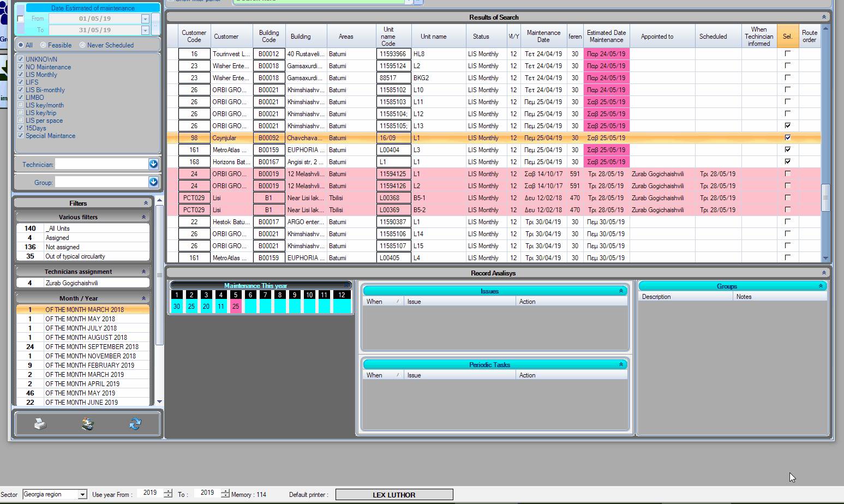Click the Excel export icon

(88, 424)
